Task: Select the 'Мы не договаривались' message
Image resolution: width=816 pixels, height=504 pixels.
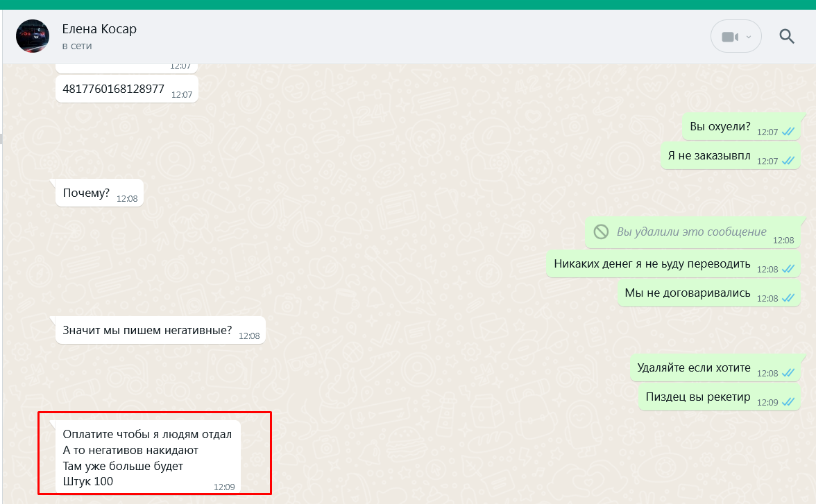Action: (709, 293)
